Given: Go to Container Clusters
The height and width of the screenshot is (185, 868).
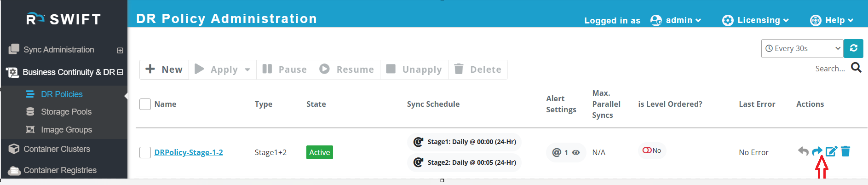Looking at the screenshot, I should click(x=57, y=149).
